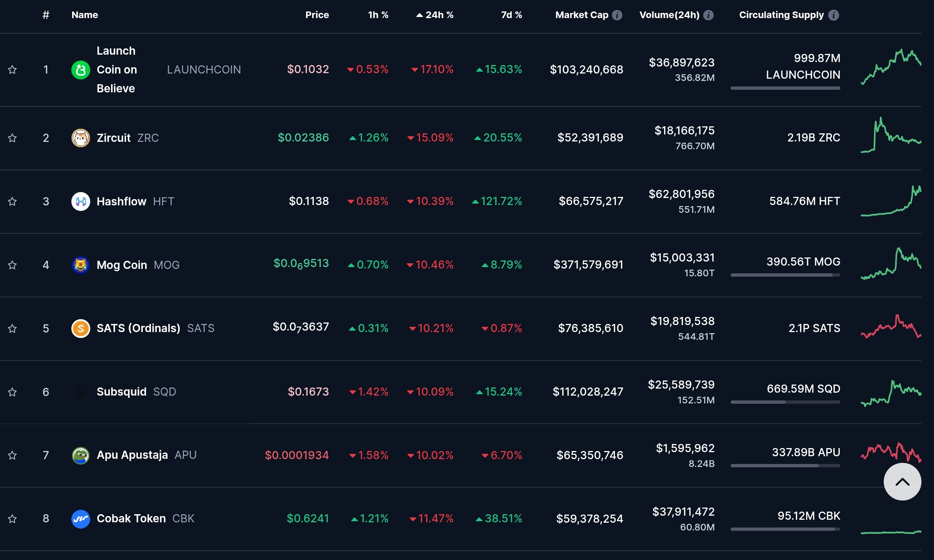Click the Volume(24h) column header text

coord(669,15)
